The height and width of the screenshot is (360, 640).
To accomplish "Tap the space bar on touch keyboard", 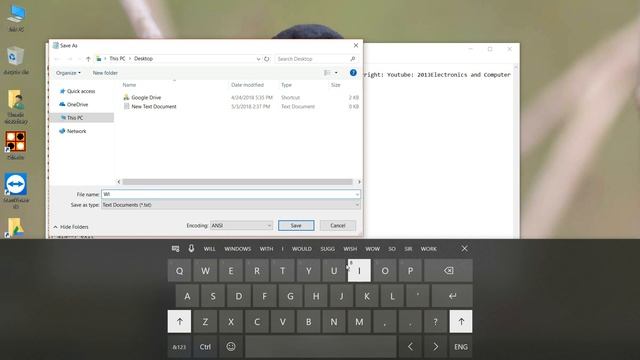I will coord(321,347).
